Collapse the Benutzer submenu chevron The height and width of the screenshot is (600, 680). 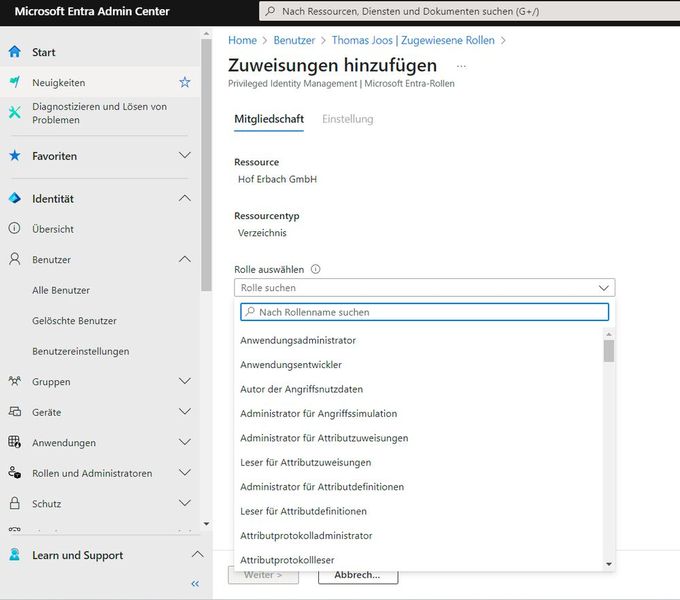pos(185,259)
